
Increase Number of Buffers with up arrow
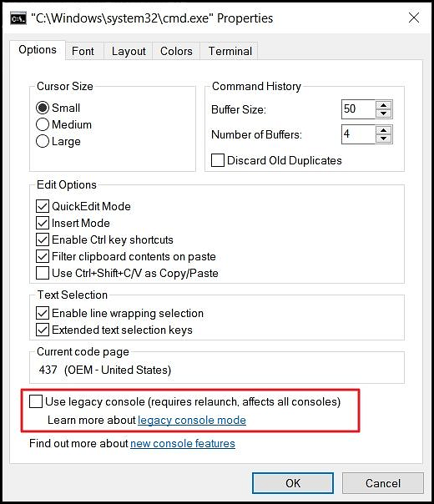tap(383, 130)
